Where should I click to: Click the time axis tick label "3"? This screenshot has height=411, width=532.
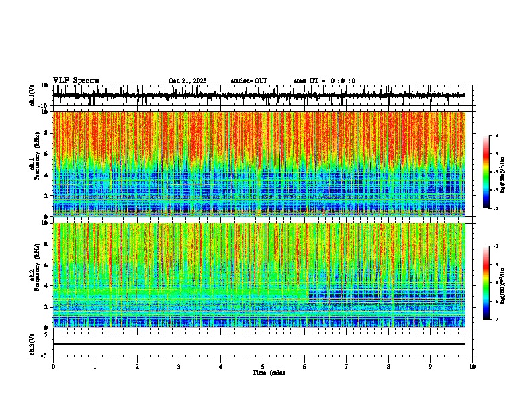click(179, 367)
